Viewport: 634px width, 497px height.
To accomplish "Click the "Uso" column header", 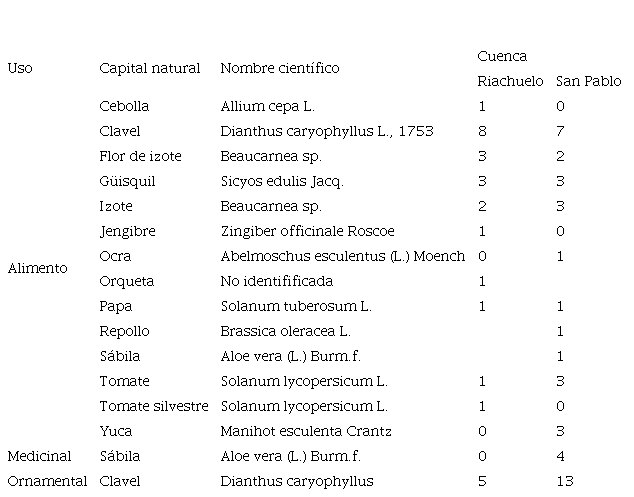I will point(18,69).
